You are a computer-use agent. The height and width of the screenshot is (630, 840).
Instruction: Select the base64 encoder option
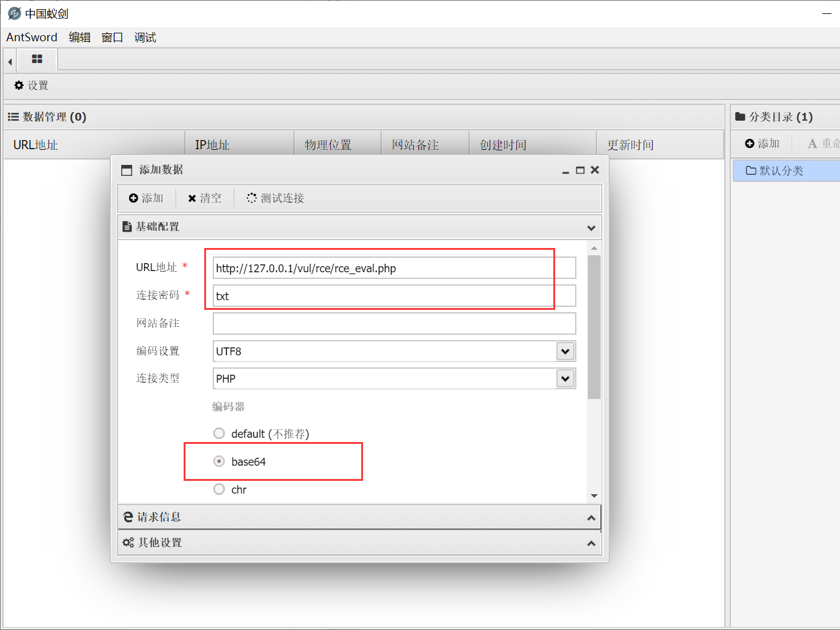point(219,461)
